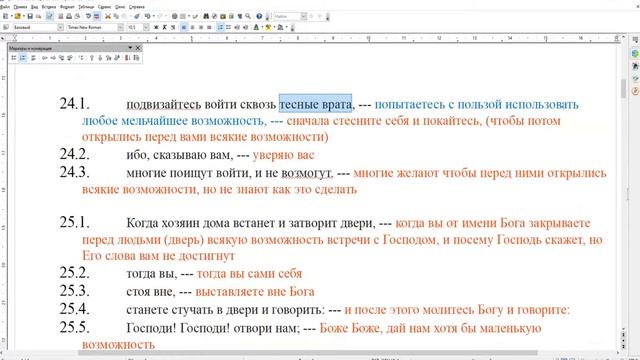Image resolution: width=640 pixels, height=360 pixels.
Task: Toggle Underline formatting
Action: (x=173, y=27)
